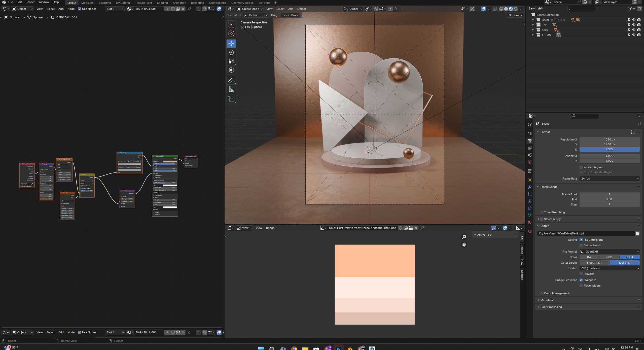Adjust the resolution percentage 100% slider
This screenshot has height=350, width=644.
pyautogui.click(x=610, y=149)
